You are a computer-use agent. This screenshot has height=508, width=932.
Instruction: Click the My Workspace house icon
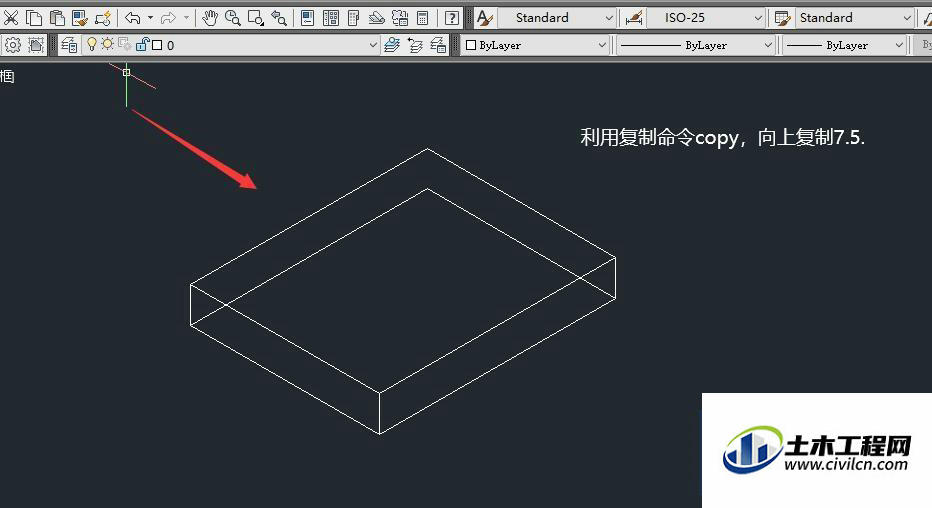click(36, 45)
